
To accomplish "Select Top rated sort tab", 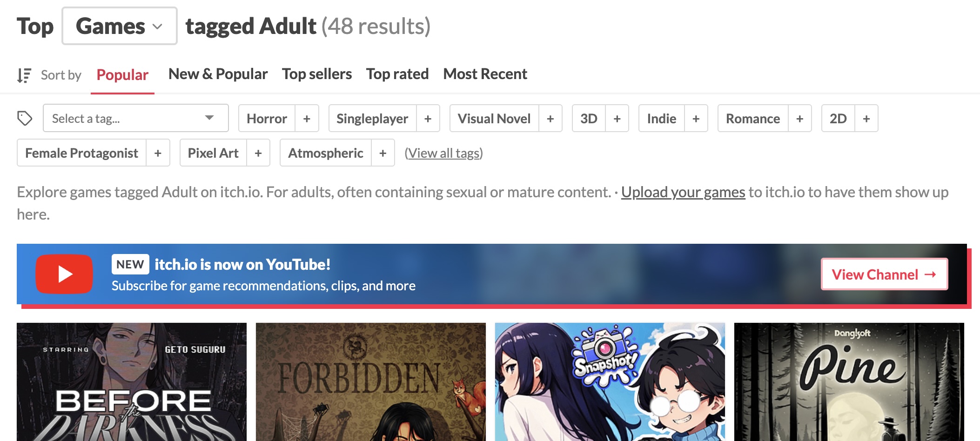I will (397, 74).
